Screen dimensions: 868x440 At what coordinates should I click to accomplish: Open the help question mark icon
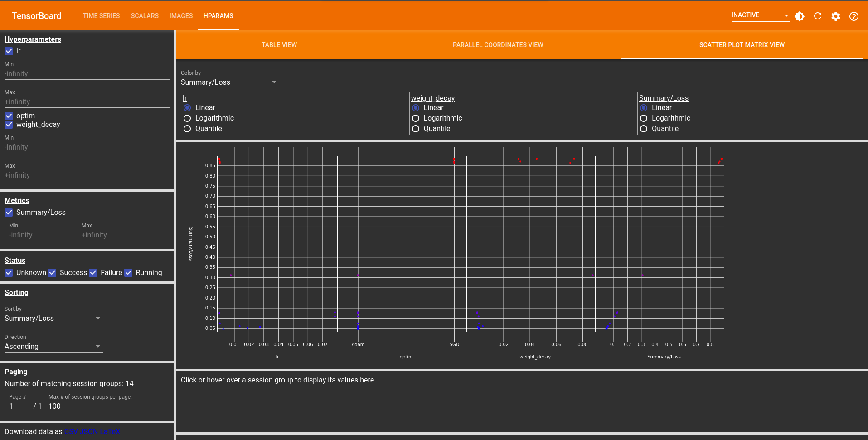point(854,16)
